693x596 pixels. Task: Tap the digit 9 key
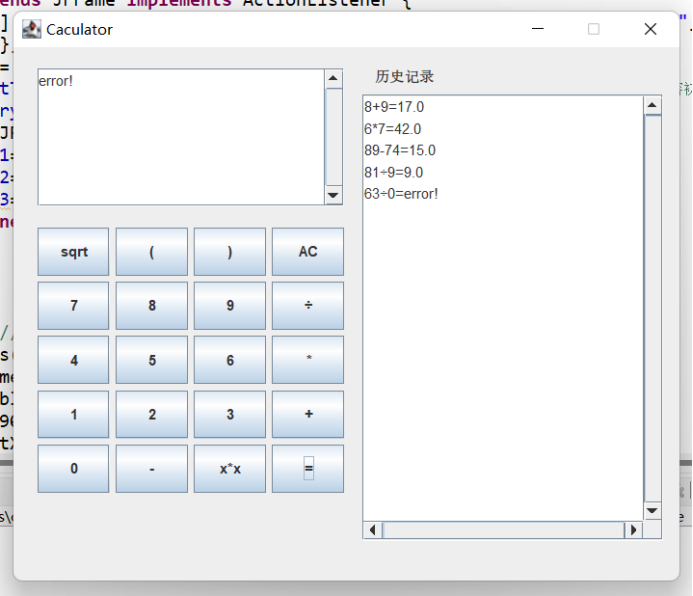230,306
